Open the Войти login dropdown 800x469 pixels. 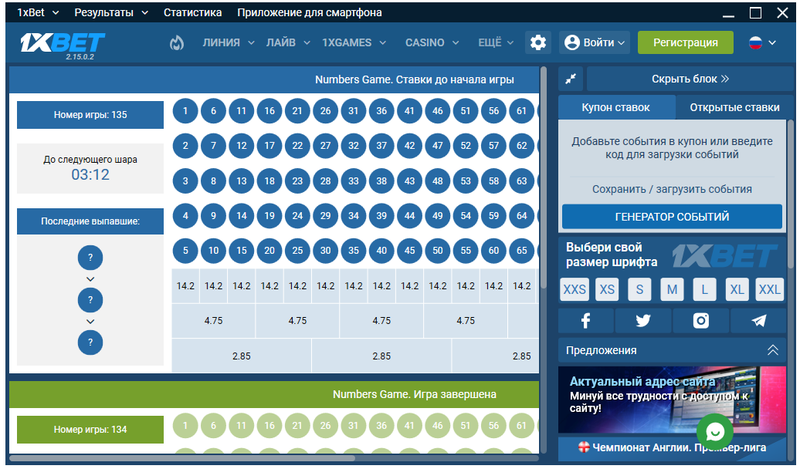(594, 43)
